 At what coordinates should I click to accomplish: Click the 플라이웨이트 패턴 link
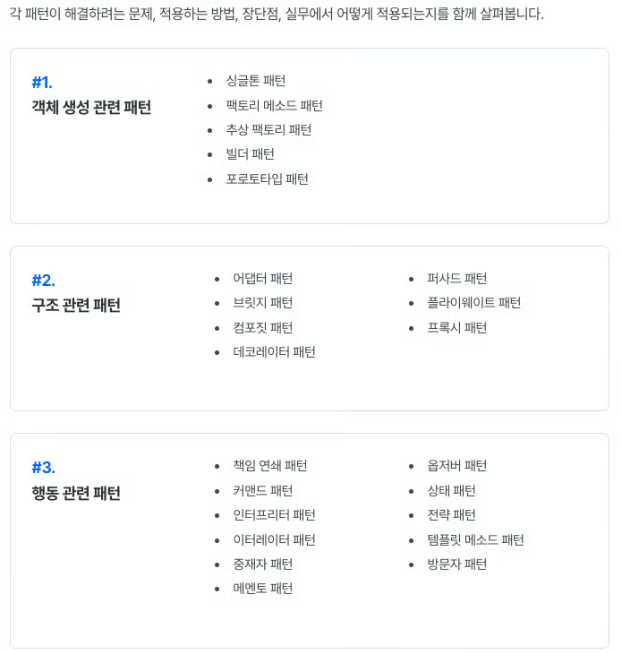point(474,303)
